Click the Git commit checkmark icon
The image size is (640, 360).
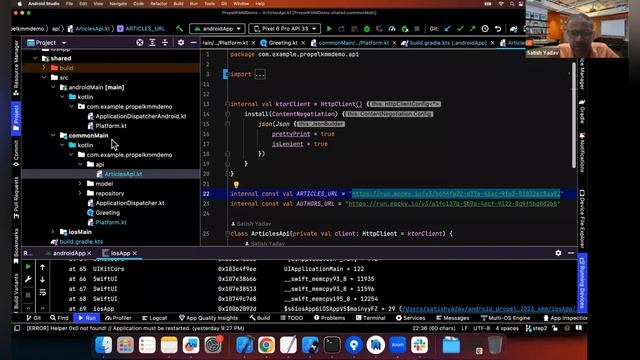pos(460,29)
